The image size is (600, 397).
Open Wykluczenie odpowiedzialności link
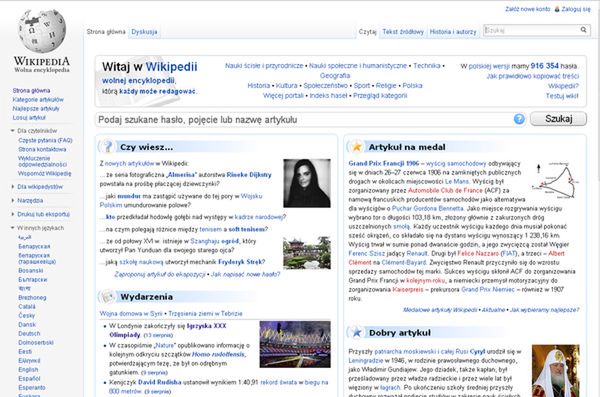(x=42, y=161)
